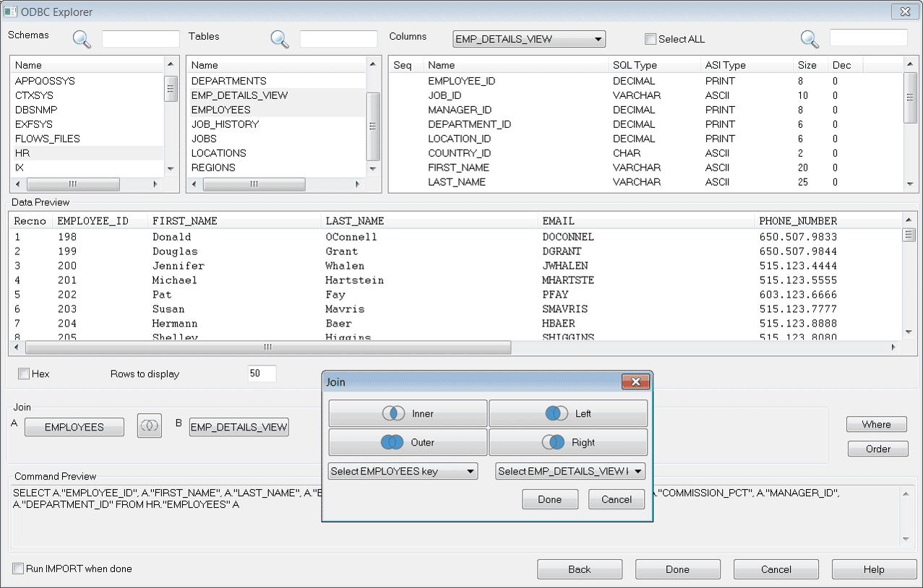Screen dimensions: 923x588
Task: Choose the Right join option
Action: 568,442
